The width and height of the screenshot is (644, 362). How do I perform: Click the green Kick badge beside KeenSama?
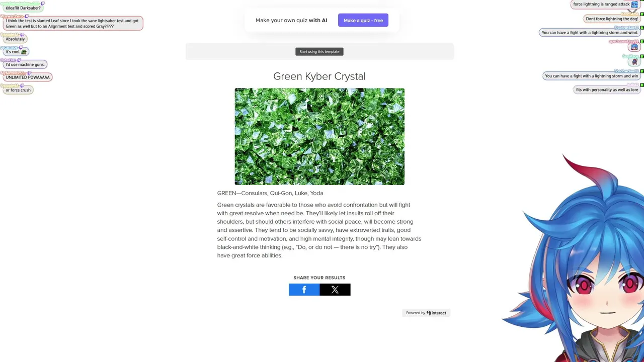[x=642, y=14]
